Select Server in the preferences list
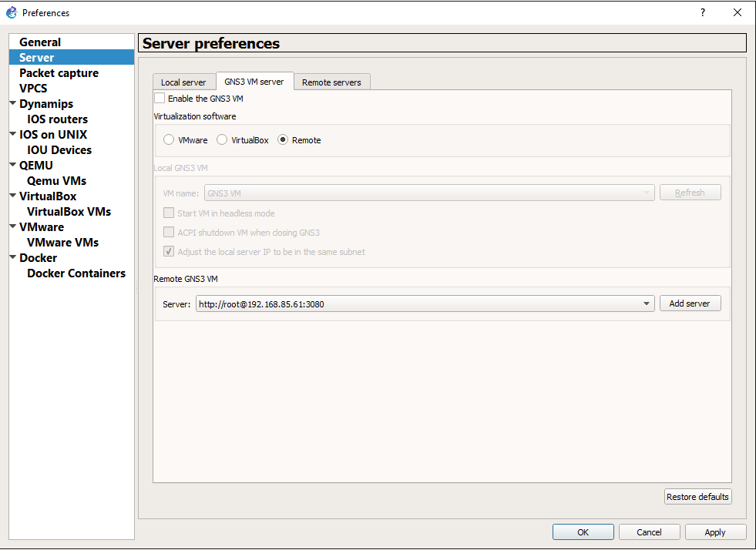This screenshot has width=756, height=550. 37,57
